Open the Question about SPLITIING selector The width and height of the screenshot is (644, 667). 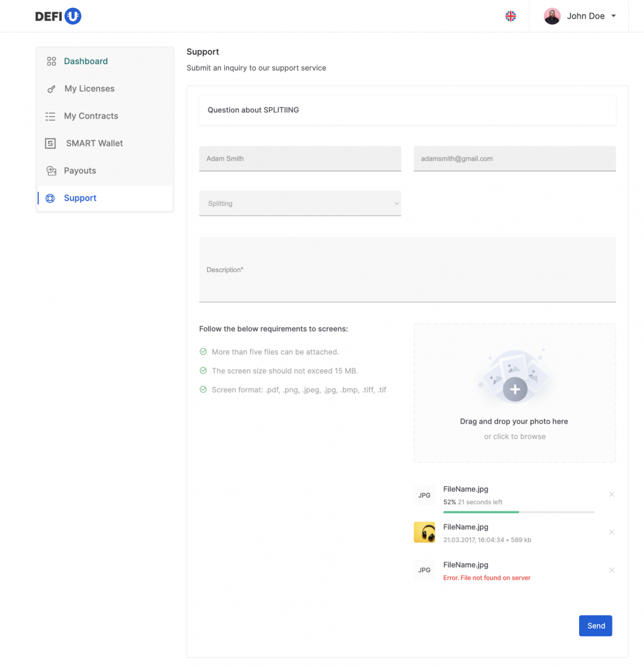click(x=407, y=110)
